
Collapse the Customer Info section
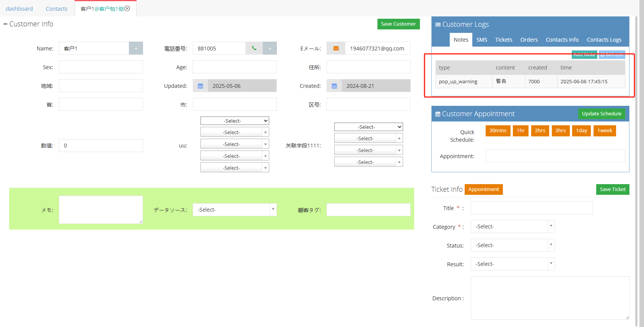pyautogui.click(x=5, y=24)
